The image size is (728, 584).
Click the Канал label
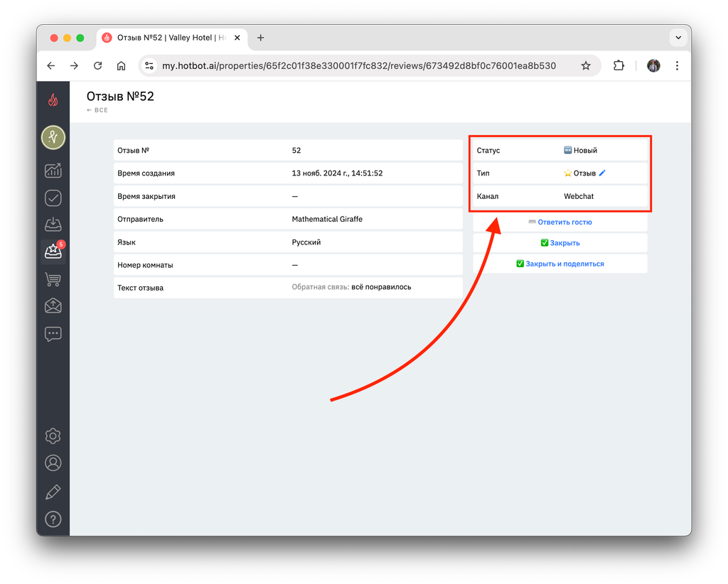tap(488, 196)
